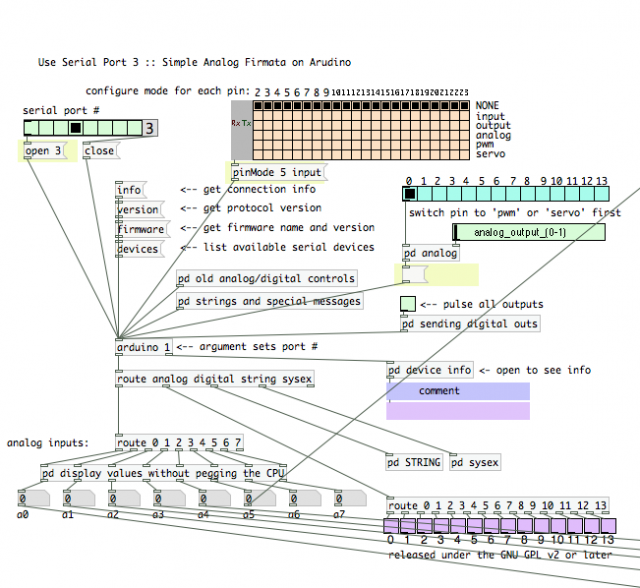Click 'route analog digital string sysex' object

(215, 379)
